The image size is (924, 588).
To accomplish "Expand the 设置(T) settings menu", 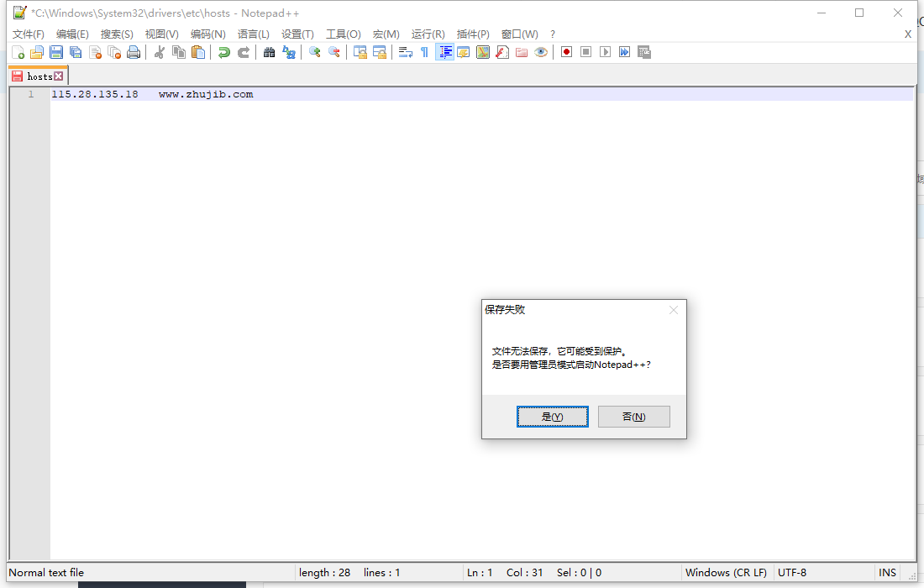I will coord(297,34).
